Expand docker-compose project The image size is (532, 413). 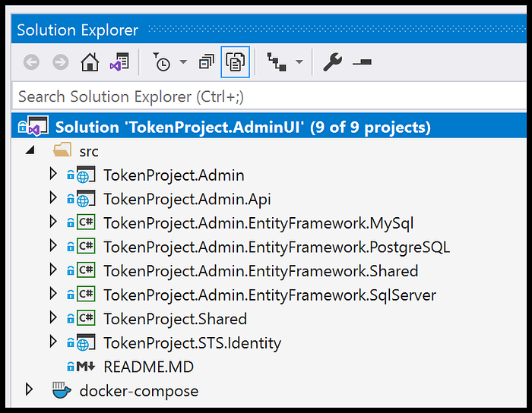coord(29,389)
